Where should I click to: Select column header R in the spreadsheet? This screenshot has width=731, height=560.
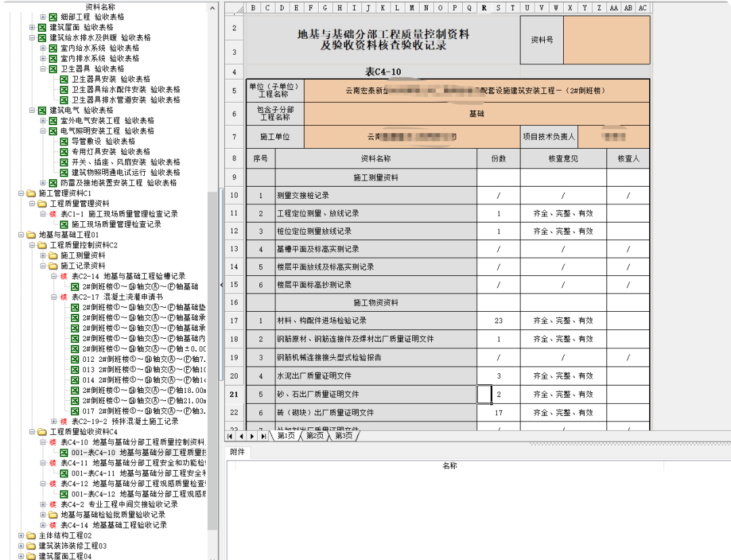point(484,8)
